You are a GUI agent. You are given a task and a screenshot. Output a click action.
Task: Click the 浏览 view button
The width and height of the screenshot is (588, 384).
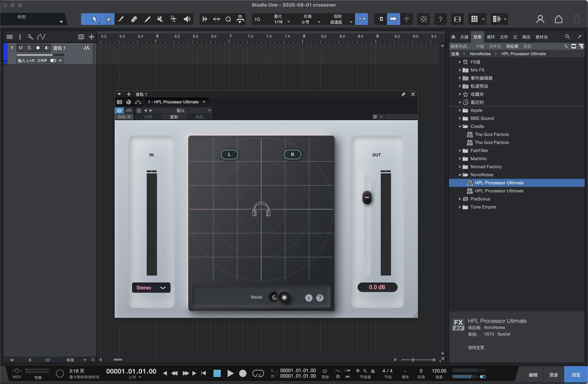[576, 375]
